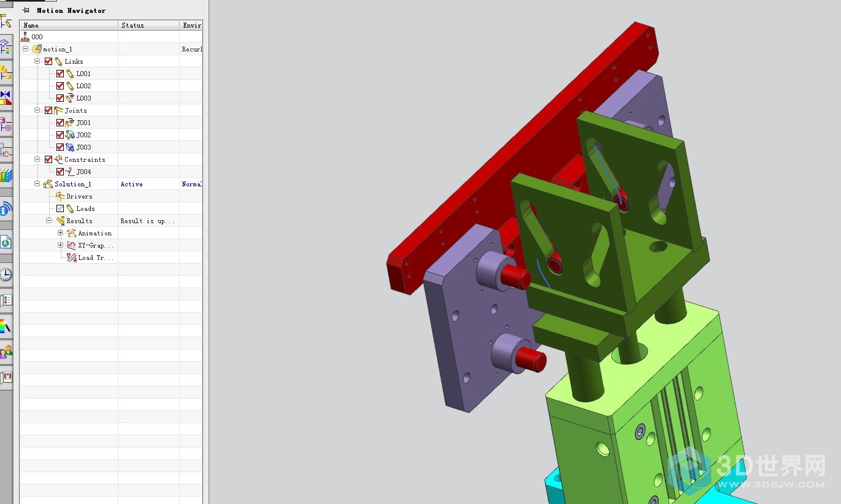The width and height of the screenshot is (841, 504).
Task: Open the Roles people tab
Action: tap(6, 352)
